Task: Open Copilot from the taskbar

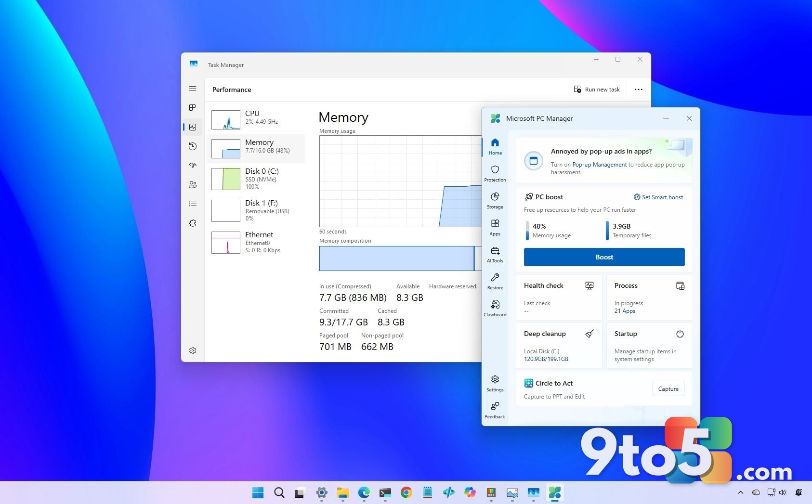Action: (x=470, y=492)
